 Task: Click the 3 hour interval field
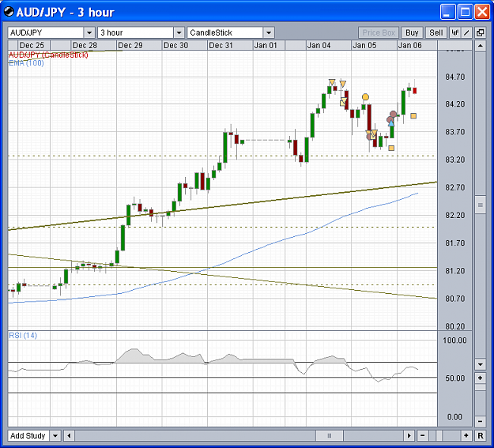pos(136,32)
